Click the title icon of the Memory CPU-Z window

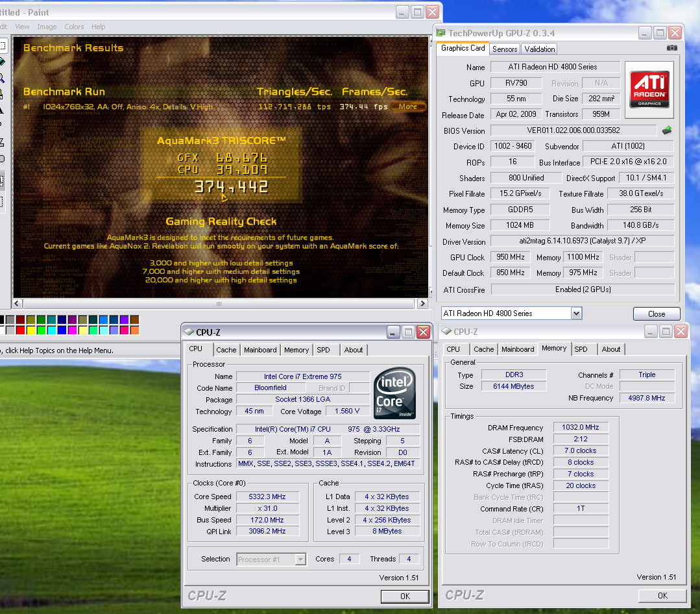[446, 331]
